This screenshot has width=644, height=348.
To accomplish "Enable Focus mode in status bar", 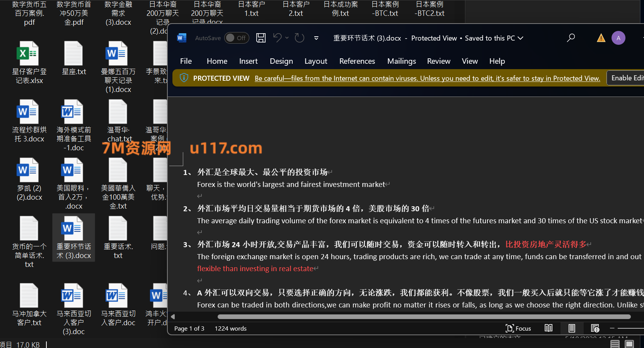I will 518,328.
